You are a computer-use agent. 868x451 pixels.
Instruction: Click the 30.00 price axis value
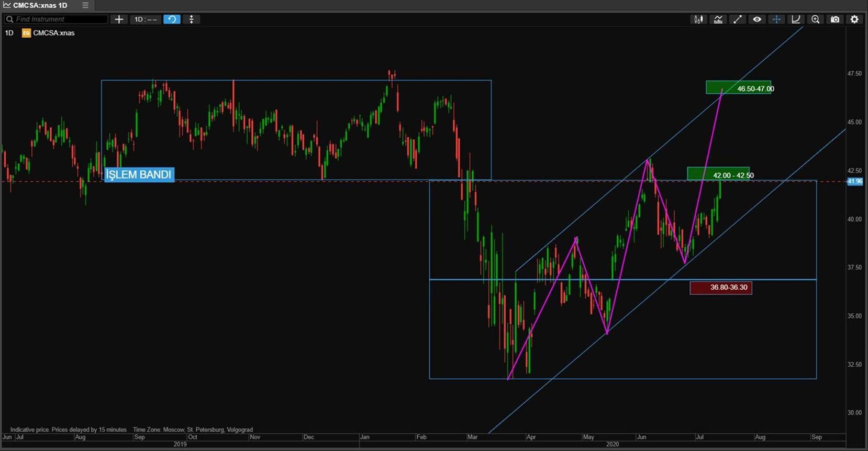854,413
